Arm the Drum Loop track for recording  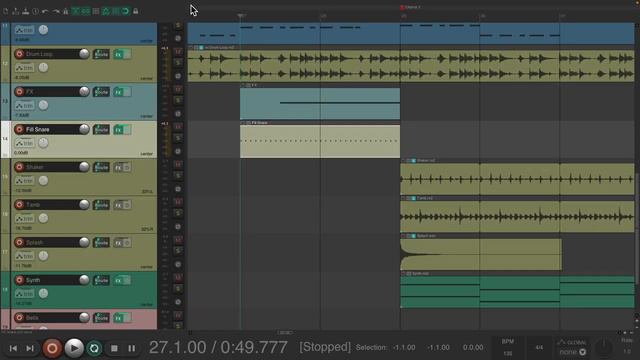[x=19, y=54]
